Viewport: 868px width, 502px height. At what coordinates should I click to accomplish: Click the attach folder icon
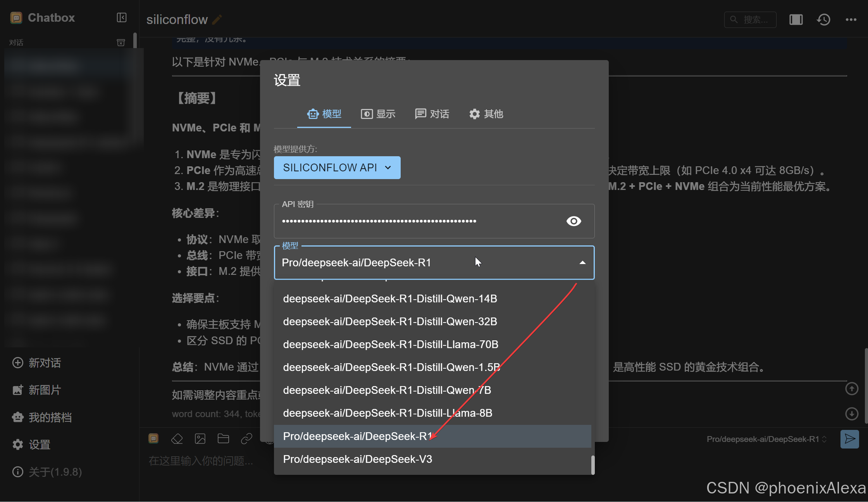point(223,439)
